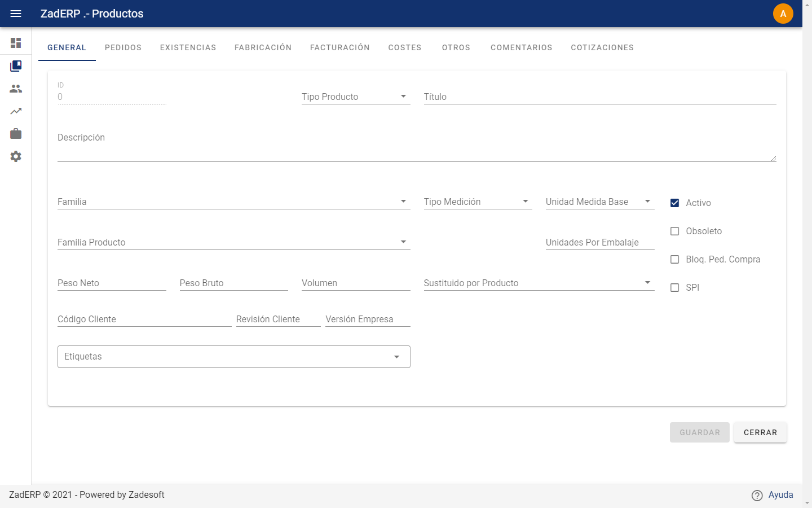812x508 pixels.
Task: Switch to the Otros tab
Action: coord(456,47)
